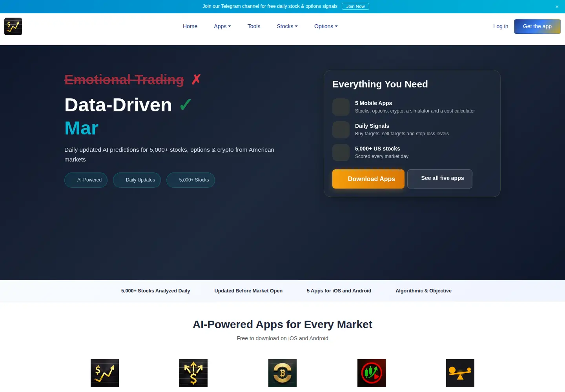This screenshot has width=565, height=392.
Task: Click the orange Download Apps button
Action: 368,179
